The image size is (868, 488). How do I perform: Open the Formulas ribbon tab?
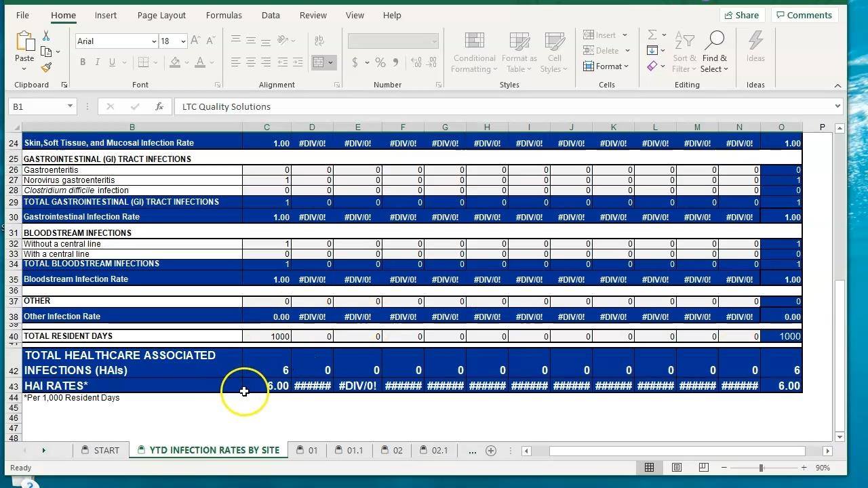[224, 15]
